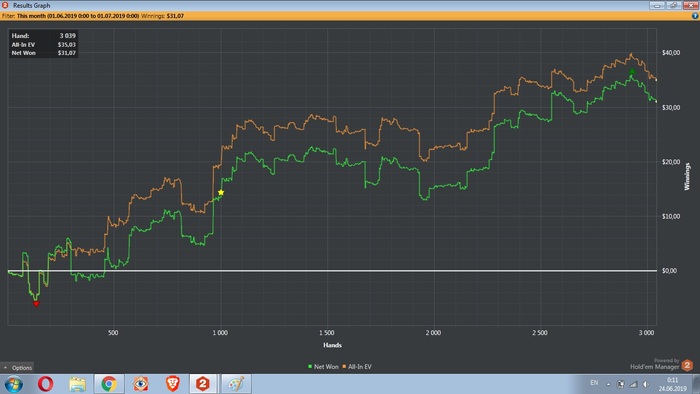Click the yellow star marker on graph

pyautogui.click(x=221, y=192)
